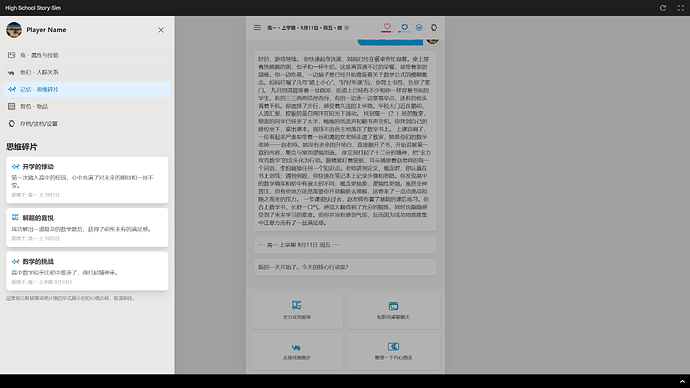Open the 数学的挑战 thought fragment card
690x388 pixels.
pos(87,271)
